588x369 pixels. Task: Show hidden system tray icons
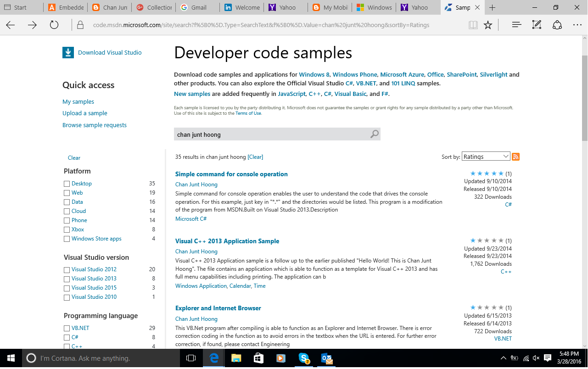point(503,358)
